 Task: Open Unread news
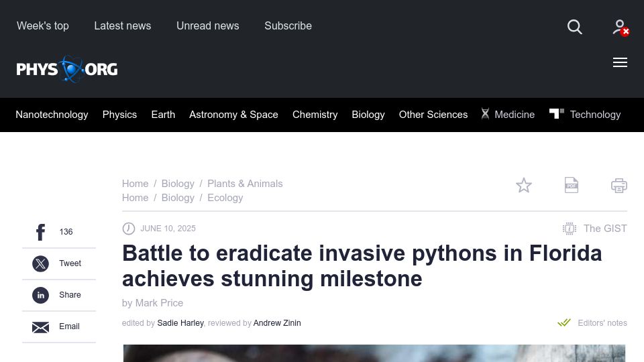[208, 26]
